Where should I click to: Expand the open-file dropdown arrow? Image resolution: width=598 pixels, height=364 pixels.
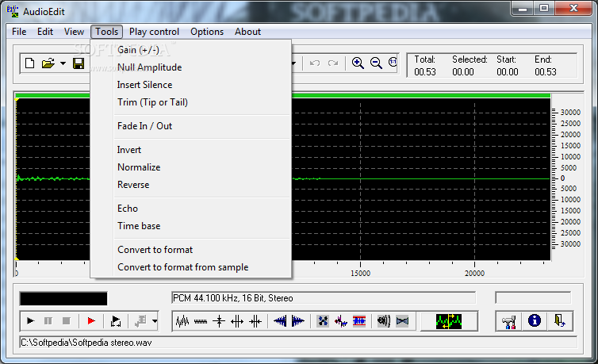pos(63,63)
